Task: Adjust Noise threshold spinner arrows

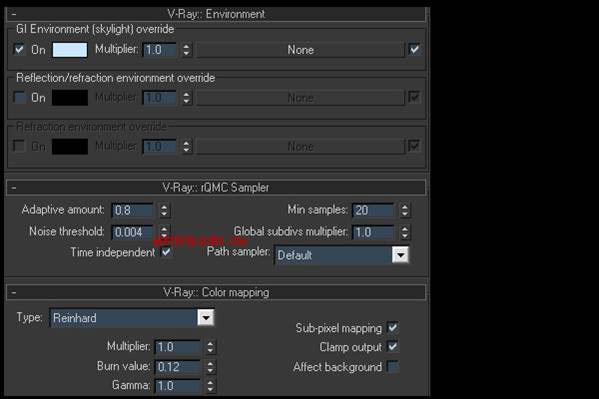Action: 164,232
